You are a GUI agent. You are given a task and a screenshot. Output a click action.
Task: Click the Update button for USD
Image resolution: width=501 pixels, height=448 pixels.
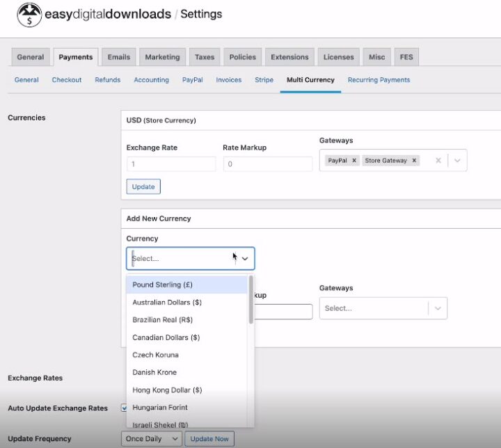[x=143, y=187]
